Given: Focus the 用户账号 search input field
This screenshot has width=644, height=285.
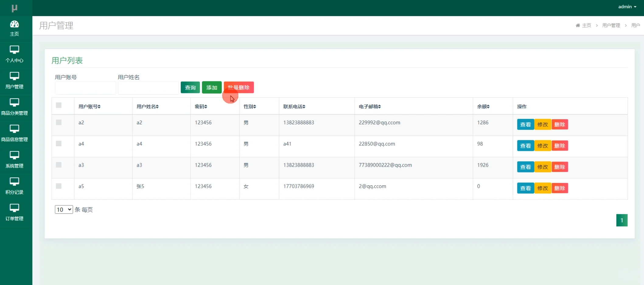Looking at the screenshot, I should pos(85,88).
